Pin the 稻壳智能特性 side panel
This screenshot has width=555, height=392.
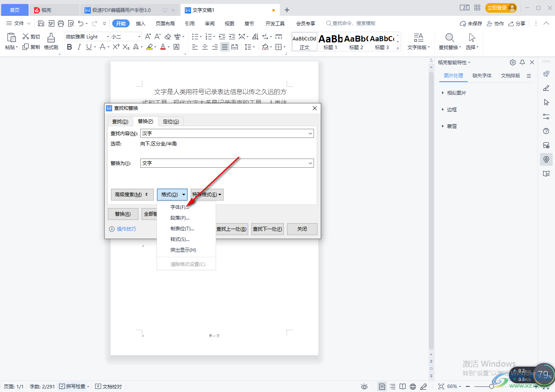tap(522, 62)
